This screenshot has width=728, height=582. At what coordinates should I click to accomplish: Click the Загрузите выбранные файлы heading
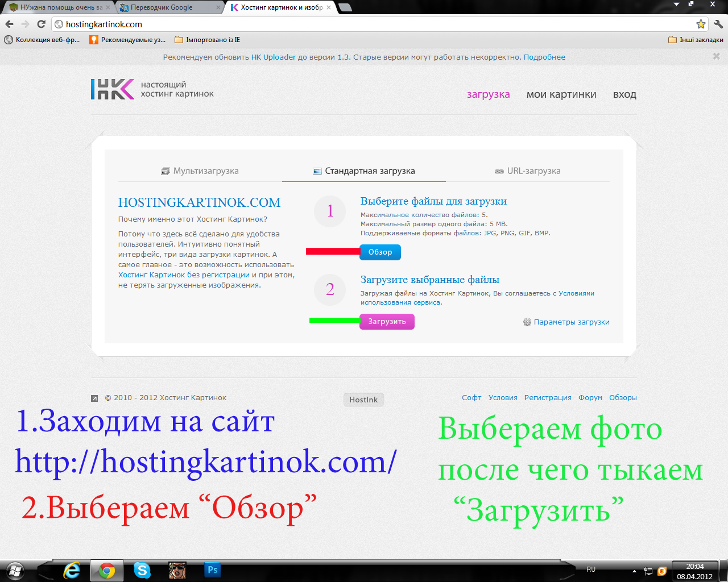[430, 280]
